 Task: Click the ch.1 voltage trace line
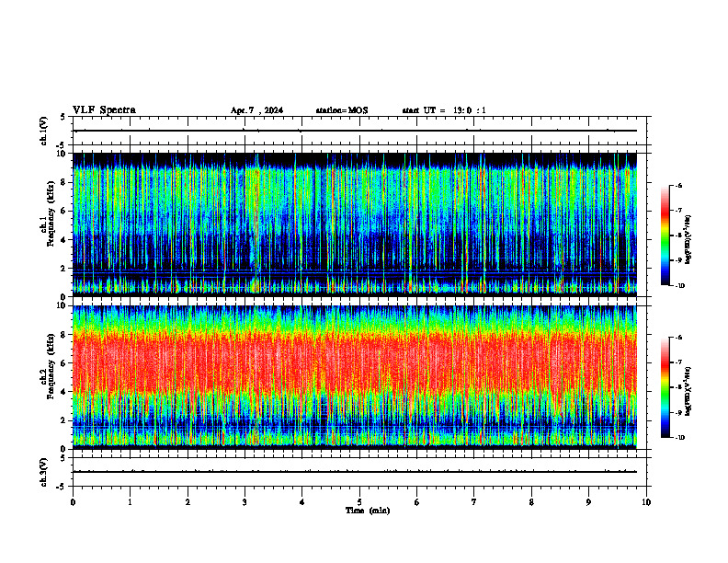355,131
